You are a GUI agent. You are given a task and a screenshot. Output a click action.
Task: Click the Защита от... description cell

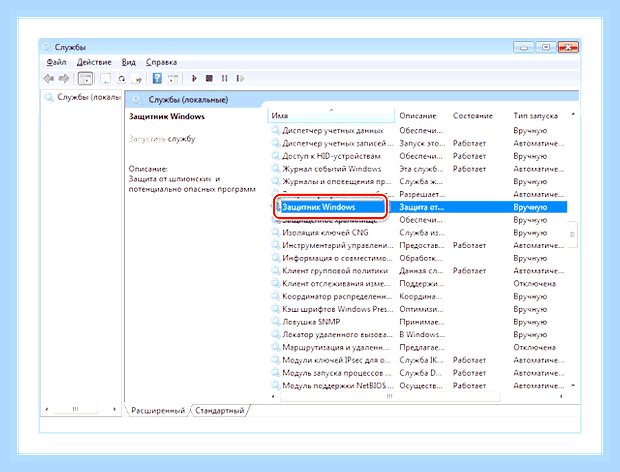point(422,207)
